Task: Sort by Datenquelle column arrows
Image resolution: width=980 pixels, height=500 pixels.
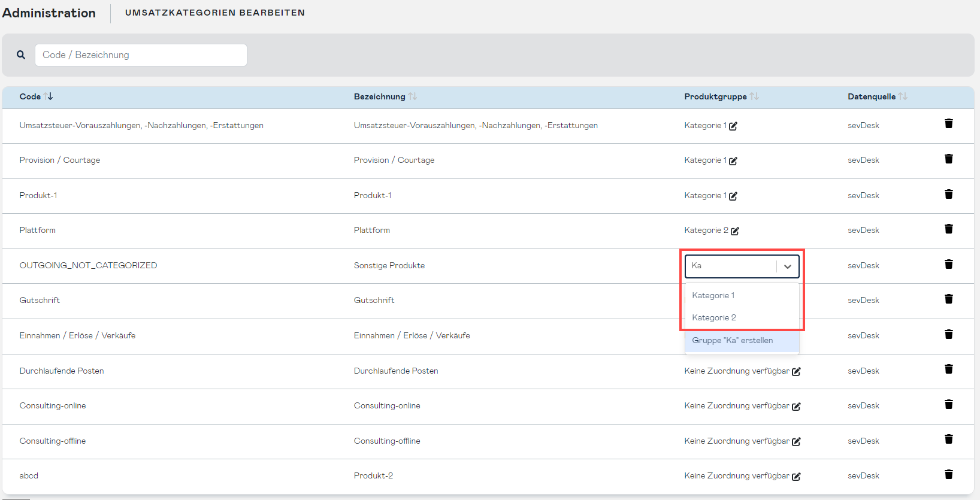Action: coord(903,96)
